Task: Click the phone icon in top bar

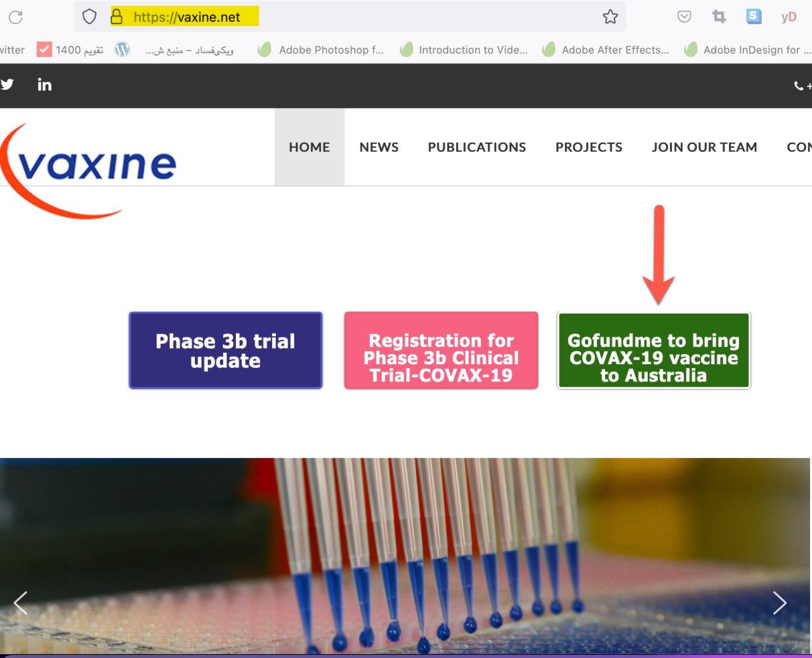Action: tap(799, 86)
